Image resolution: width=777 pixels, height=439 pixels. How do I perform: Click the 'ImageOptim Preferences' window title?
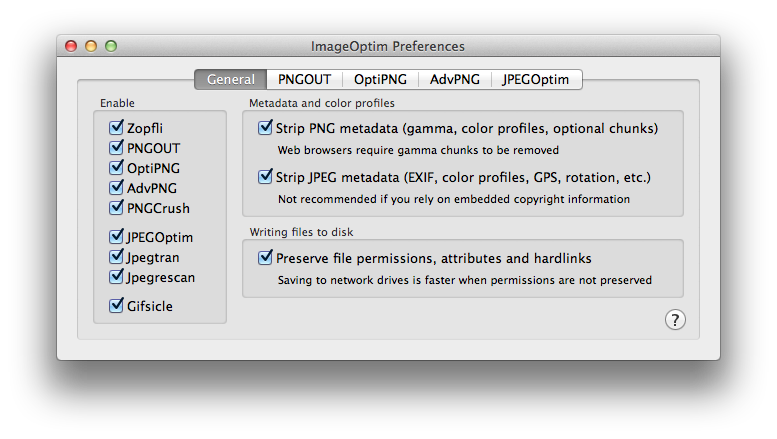tap(388, 47)
